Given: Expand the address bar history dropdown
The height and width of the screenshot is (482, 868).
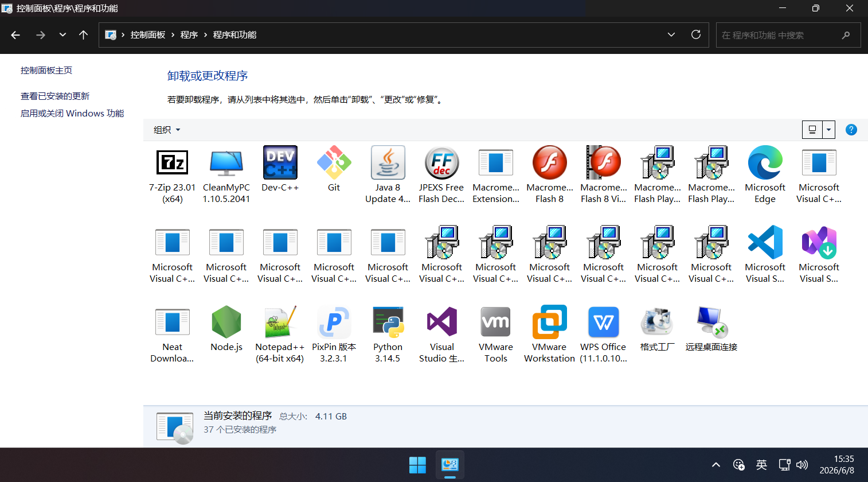Looking at the screenshot, I should 671,34.
